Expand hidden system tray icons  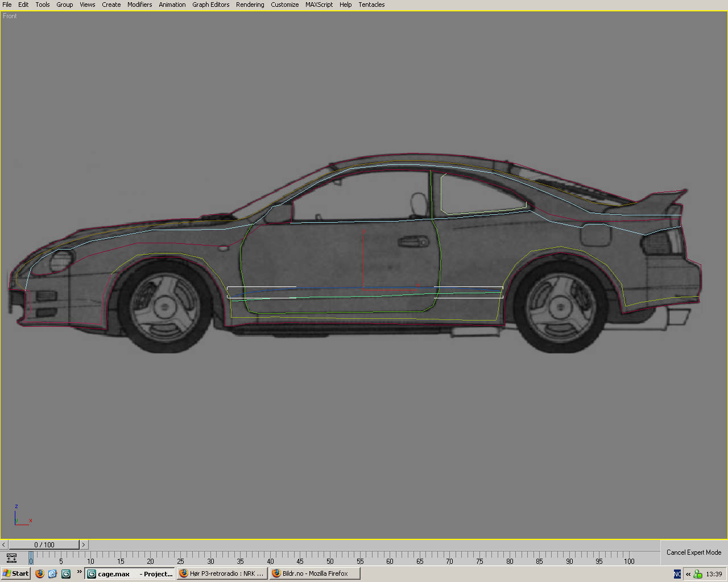[x=688, y=574]
